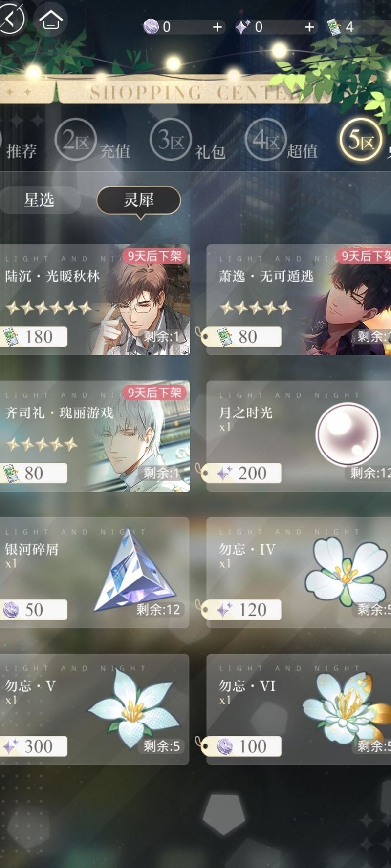
Task: Switch to the 星选 sub-tab
Action: tap(39, 200)
